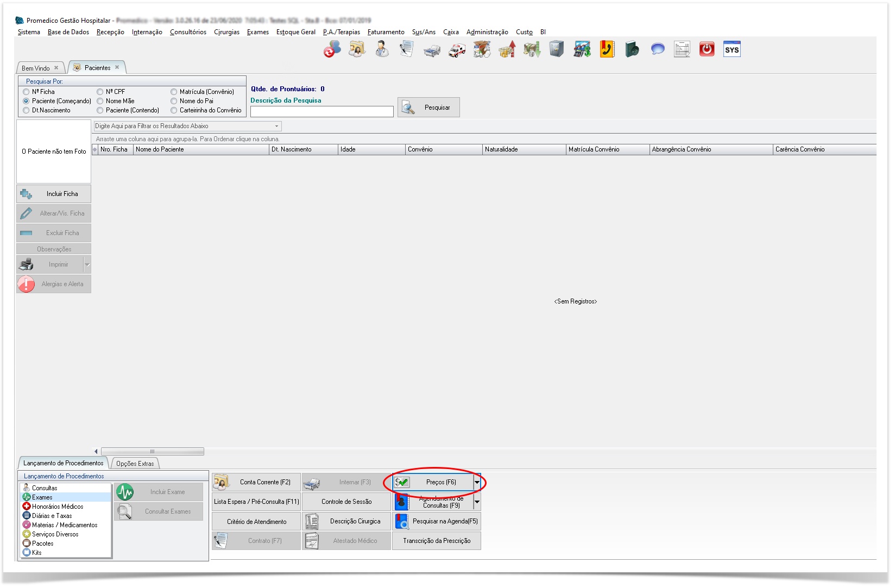Open the SYS toolbar icon
This screenshot has height=588, width=895.
[732, 49]
